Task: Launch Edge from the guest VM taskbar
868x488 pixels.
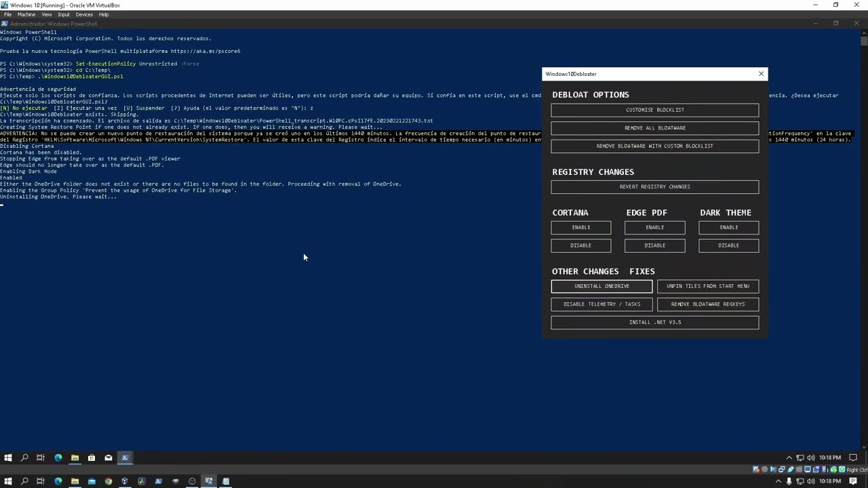Action: 58,457
